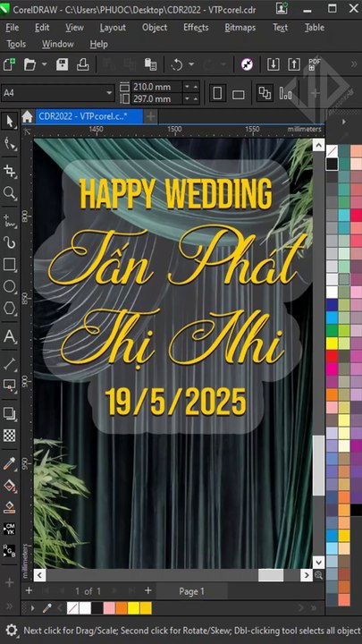This screenshot has height=644, width=362.
Task: Select the Polygon tool
Action: (9, 308)
